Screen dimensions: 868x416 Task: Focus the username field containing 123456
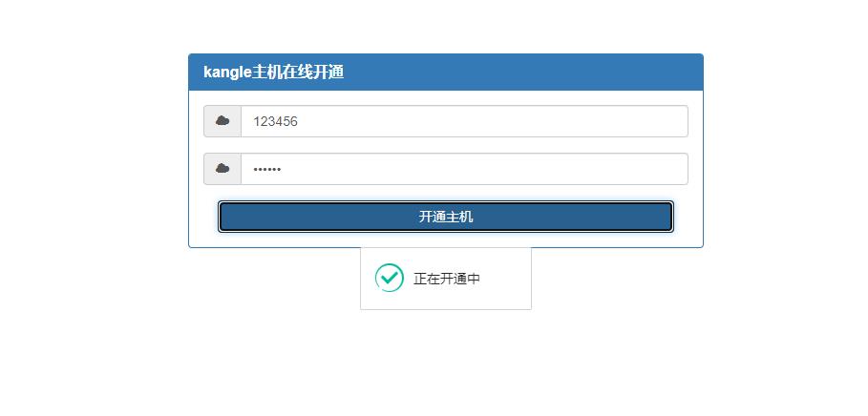click(x=464, y=121)
